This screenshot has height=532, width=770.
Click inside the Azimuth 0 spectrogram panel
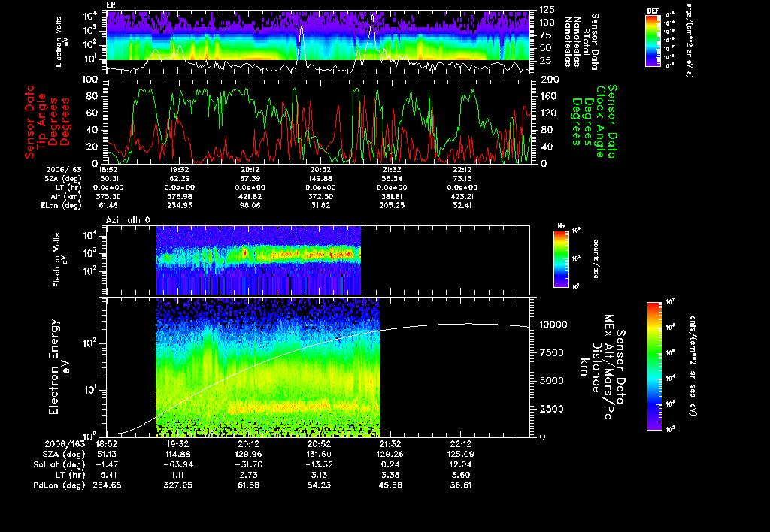click(318, 260)
